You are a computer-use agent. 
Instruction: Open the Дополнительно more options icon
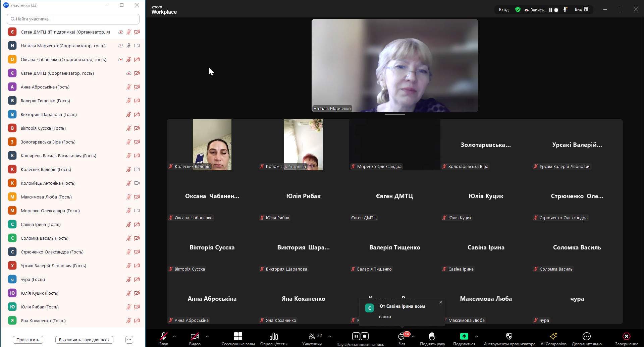(586, 337)
